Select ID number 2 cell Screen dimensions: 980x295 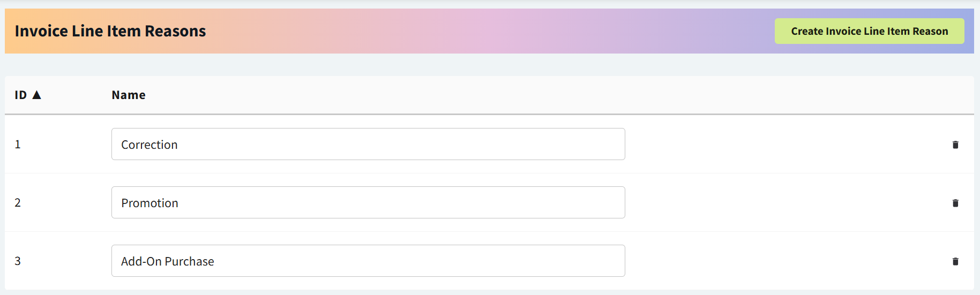18,202
